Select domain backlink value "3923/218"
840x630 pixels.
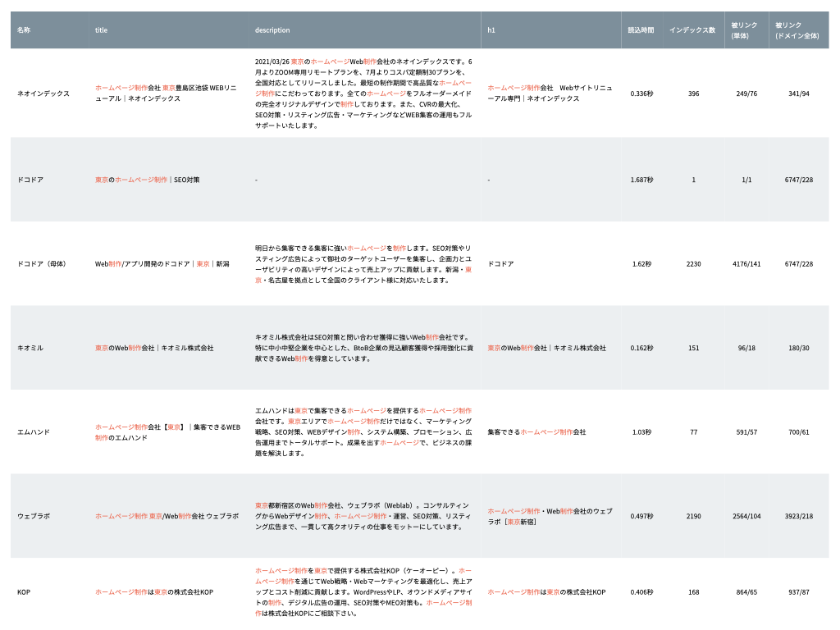click(799, 516)
